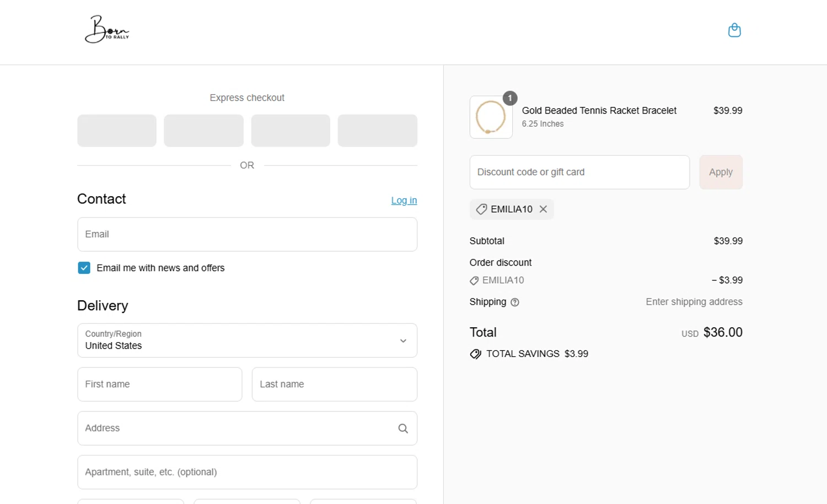Click the – $3.99 discount amount
This screenshot has width=827, height=504.
[727, 280]
